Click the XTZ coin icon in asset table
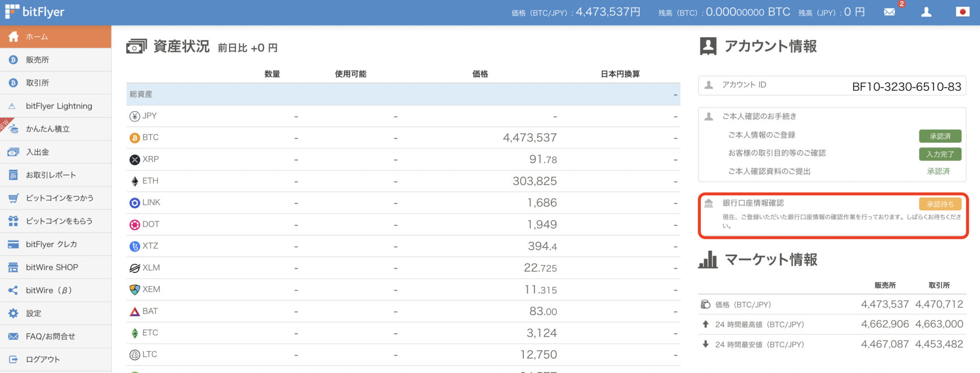The height and width of the screenshot is (373, 980). (x=135, y=246)
